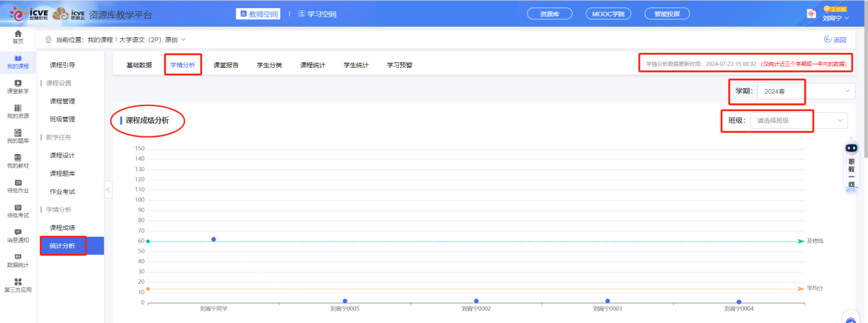
Task: Open 我的教材 sidebar icon
Action: click(x=18, y=161)
